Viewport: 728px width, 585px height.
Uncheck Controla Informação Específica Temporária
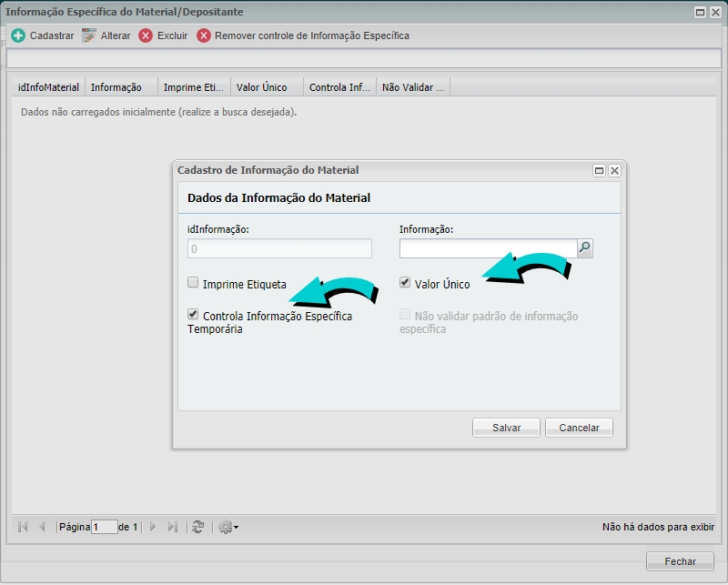[x=193, y=314]
